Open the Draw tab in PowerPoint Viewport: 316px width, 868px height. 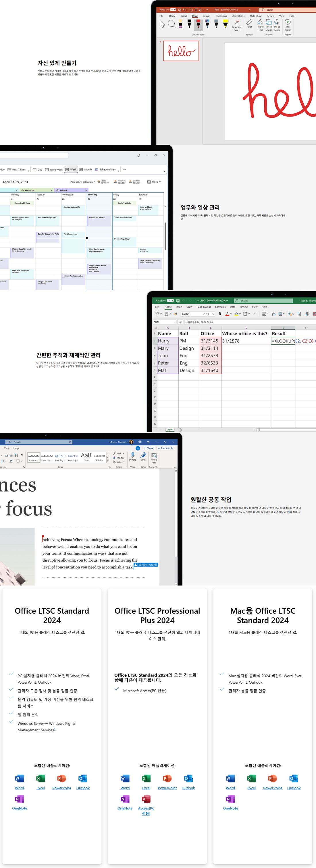click(x=195, y=16)
